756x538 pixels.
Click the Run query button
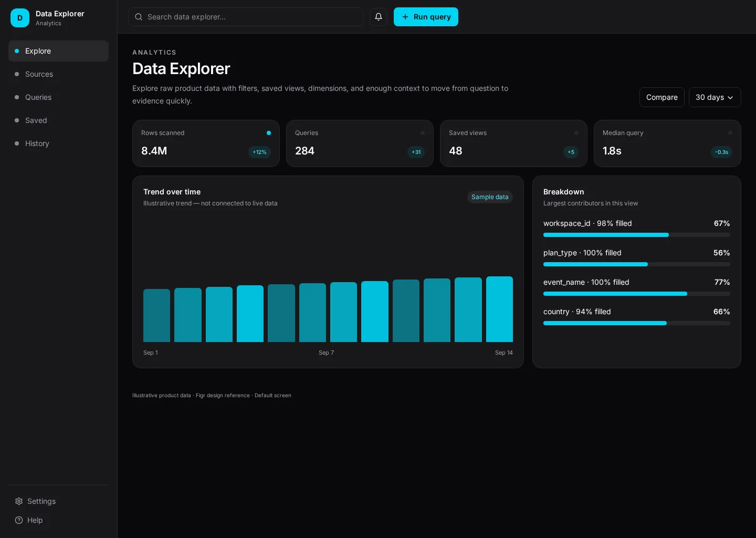click(x=426, y=17)
